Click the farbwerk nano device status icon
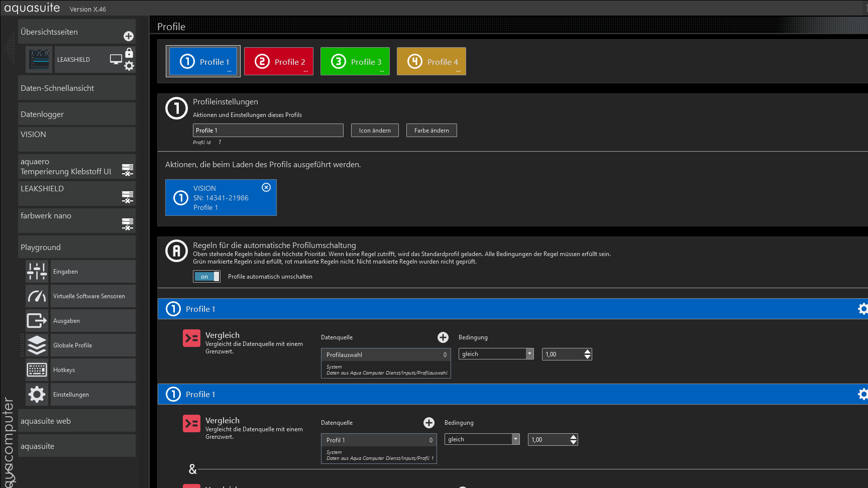Image resolution: width=868 pixels, height=488 pixels. pyautogui.click(x=128, y=224)
